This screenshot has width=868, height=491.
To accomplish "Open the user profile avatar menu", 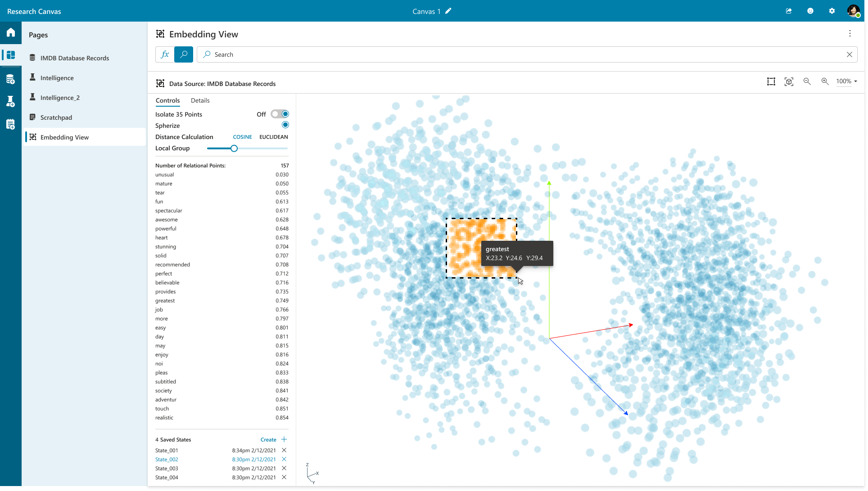I will (853, 11).
